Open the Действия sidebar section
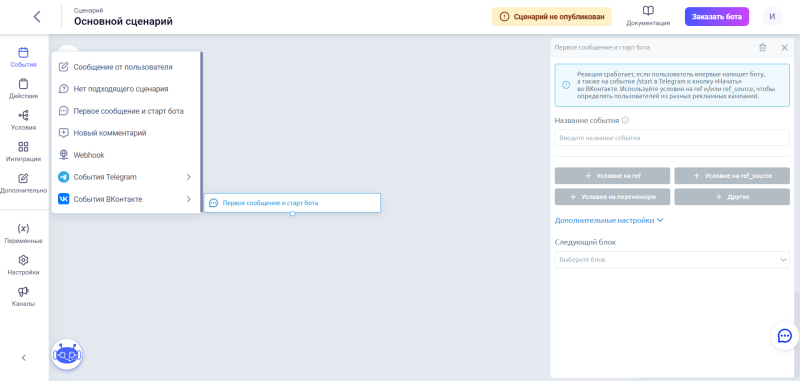The width and height of the screenshot is (800, 381). click(23, 89)
